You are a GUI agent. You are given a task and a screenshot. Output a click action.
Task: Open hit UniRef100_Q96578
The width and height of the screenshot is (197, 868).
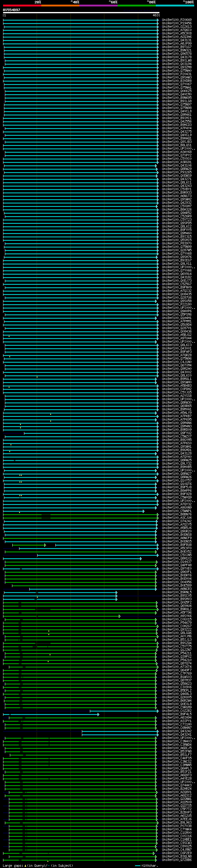pyautogui.click(x=177, y=54)
